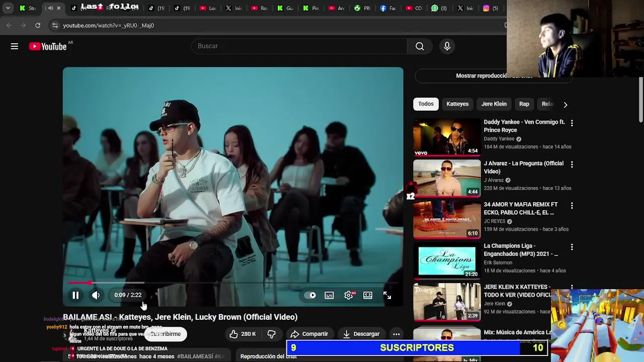The height and width of the screenshot is (362, 644).
Task: Subscribe with the Suscribirme button
Action: click(166, 334)
